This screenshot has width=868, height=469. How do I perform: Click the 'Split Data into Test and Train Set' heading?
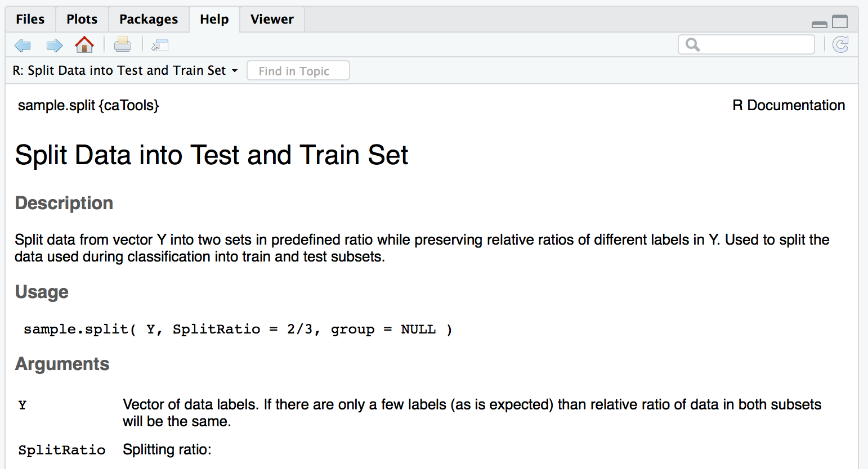(212, 155)
